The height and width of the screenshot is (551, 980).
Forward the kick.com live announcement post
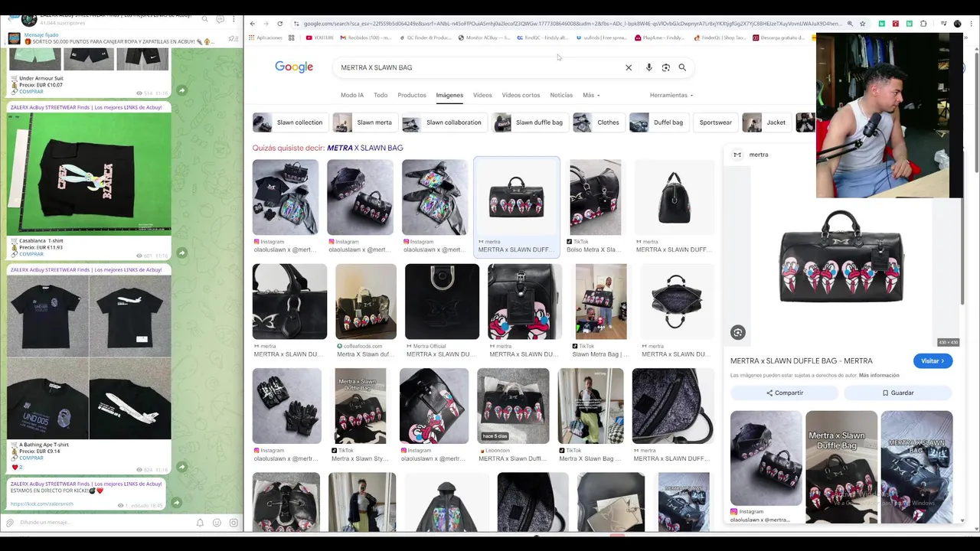176,503
